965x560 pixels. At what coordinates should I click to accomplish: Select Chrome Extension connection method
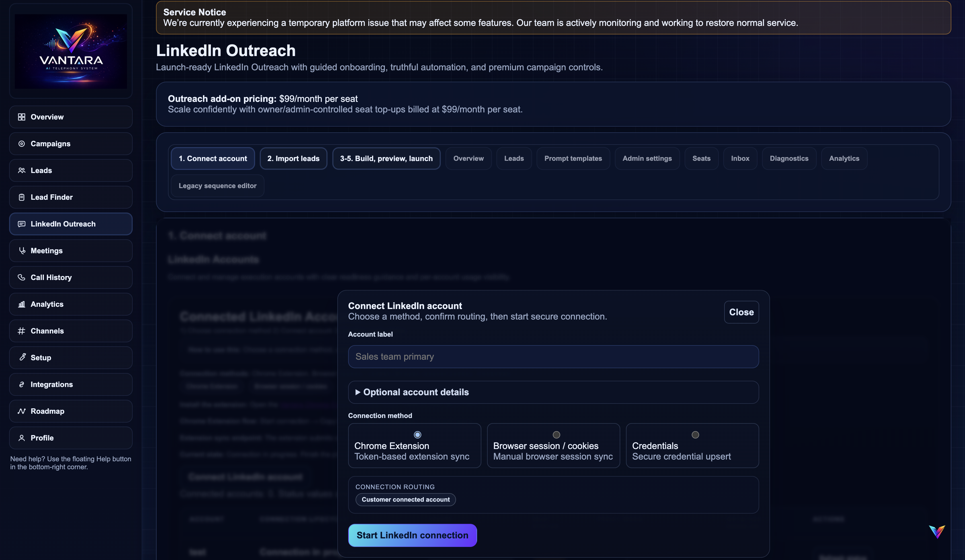pyautogui.click(x=417, y=435)
